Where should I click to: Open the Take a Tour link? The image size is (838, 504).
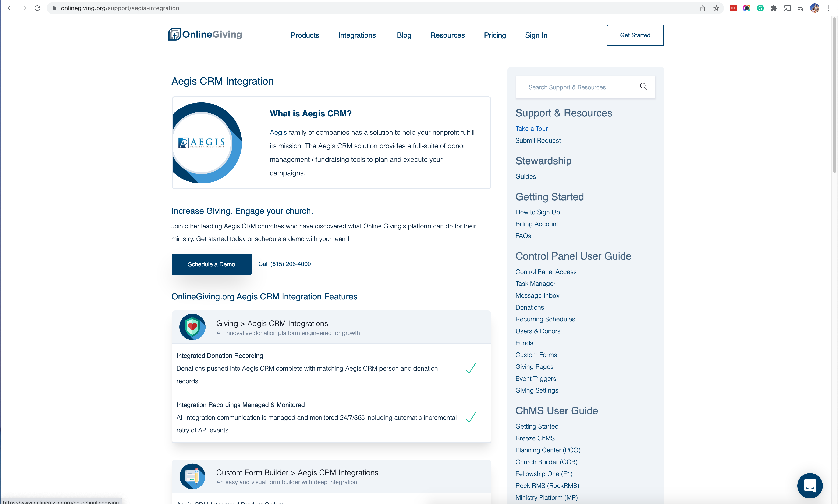[532, 129]
